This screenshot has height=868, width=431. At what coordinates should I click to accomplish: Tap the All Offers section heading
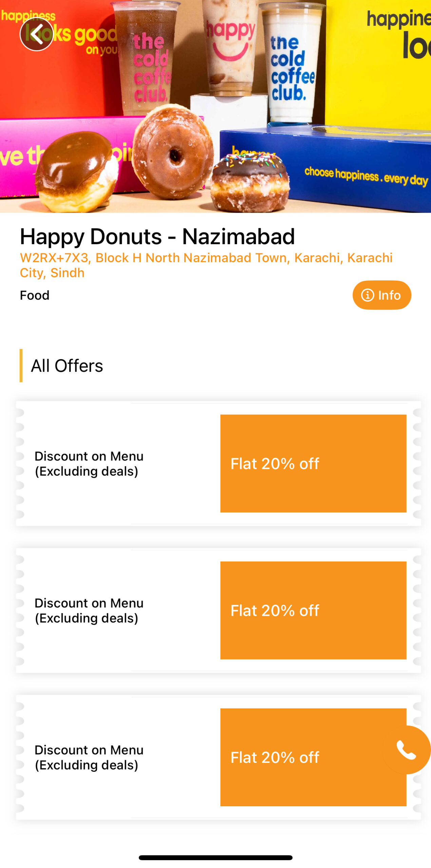(x=67, y=366)
